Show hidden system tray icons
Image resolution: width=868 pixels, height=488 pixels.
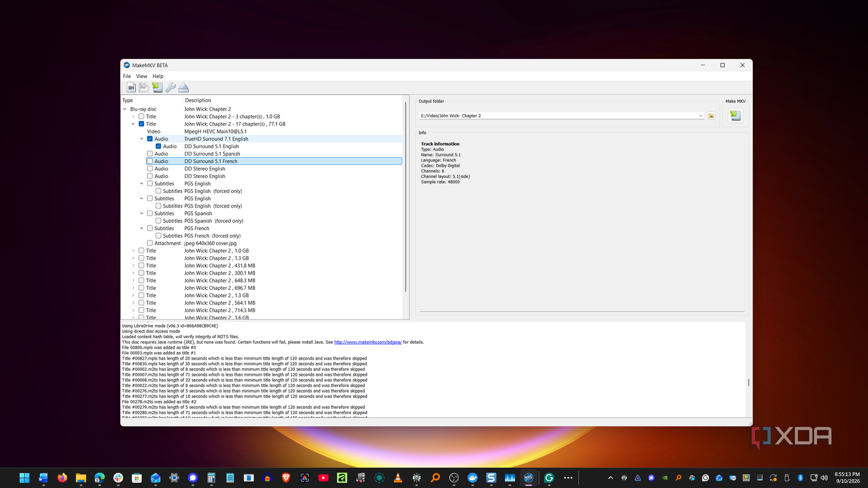click(x=610, y=478)
